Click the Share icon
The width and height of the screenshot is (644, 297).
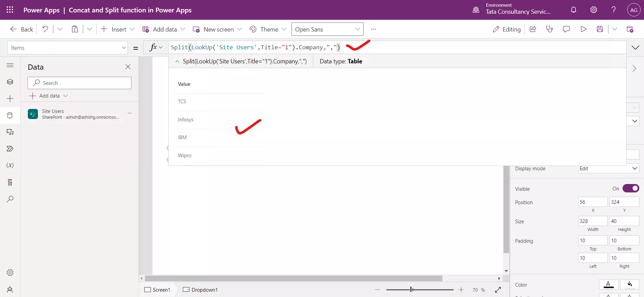coord(533,29)
